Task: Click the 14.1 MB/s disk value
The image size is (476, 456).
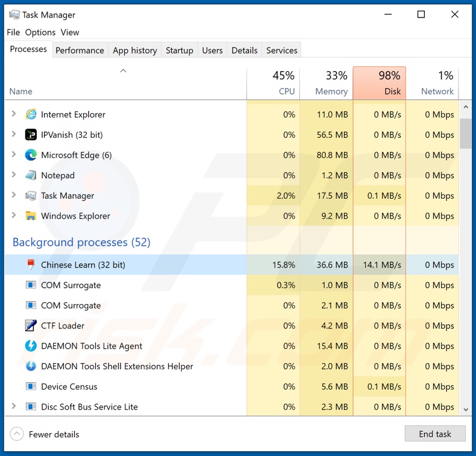Action: coord(382,265)
